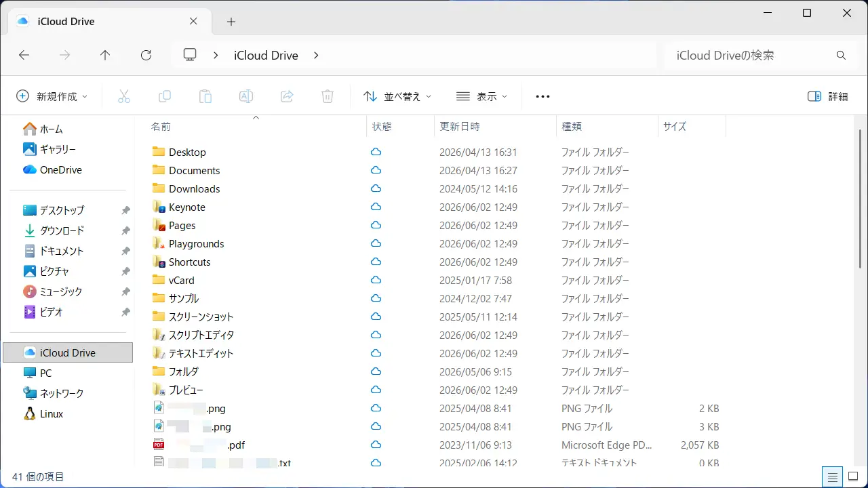Select the Shortcuts folder icon
The width and height of the screenshot is (868, 488).
pyautogui.click(x=159, y=262)
